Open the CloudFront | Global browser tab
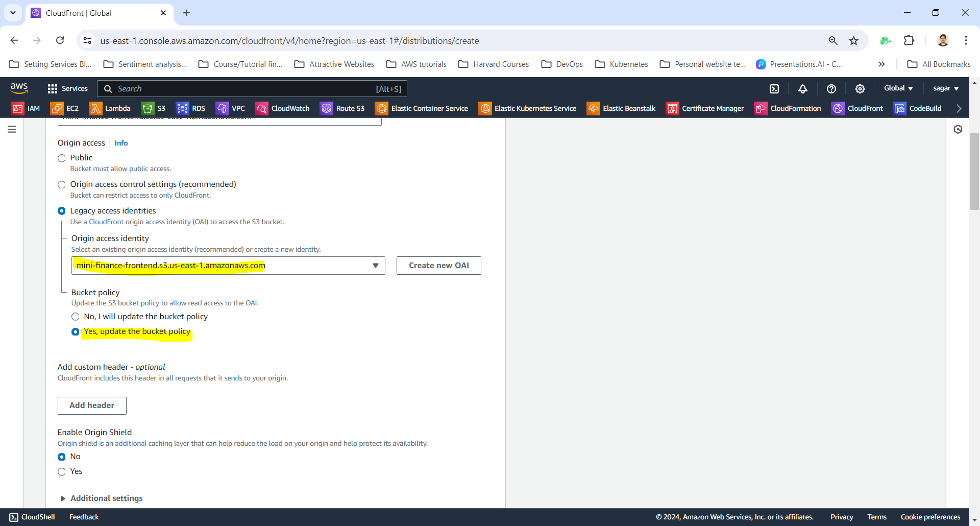 [97, 13]
